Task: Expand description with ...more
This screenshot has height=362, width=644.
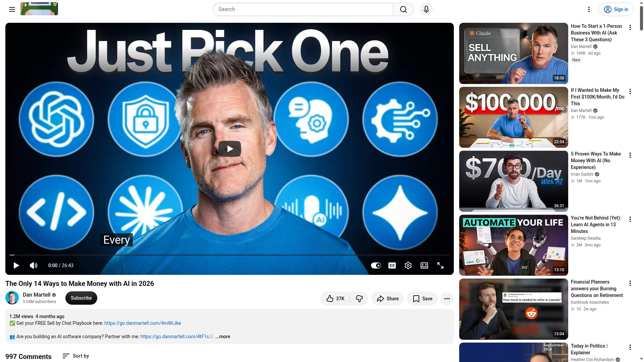Action: coord(223,337)
